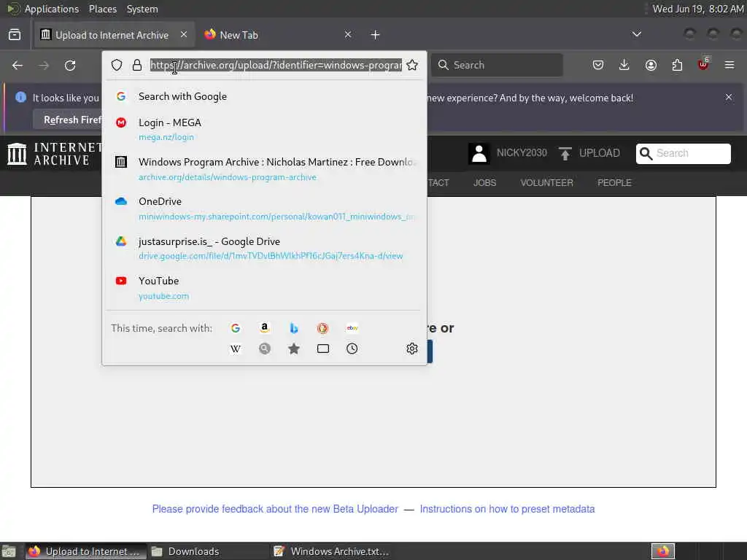The width and height of the screenshot is (747, 560).
Task: Search this time with Google icon
Action: pos(236,328)
